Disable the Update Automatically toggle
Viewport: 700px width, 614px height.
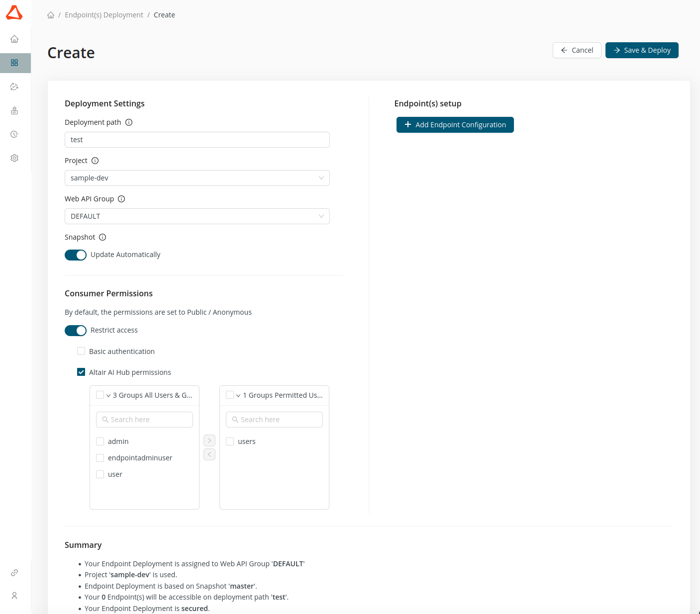(76, 255)
